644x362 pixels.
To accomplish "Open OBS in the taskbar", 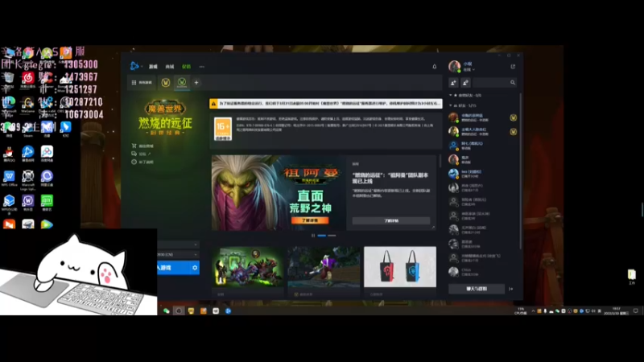I will point(179,311).
